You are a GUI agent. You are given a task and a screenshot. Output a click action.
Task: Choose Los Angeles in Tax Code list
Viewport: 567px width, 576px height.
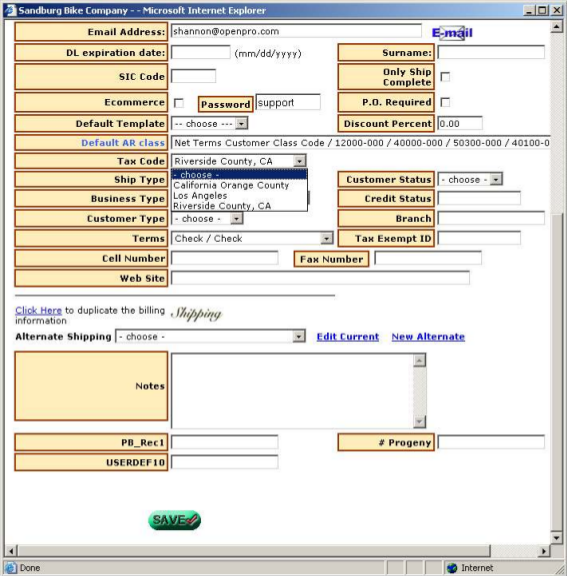(239, 195)
